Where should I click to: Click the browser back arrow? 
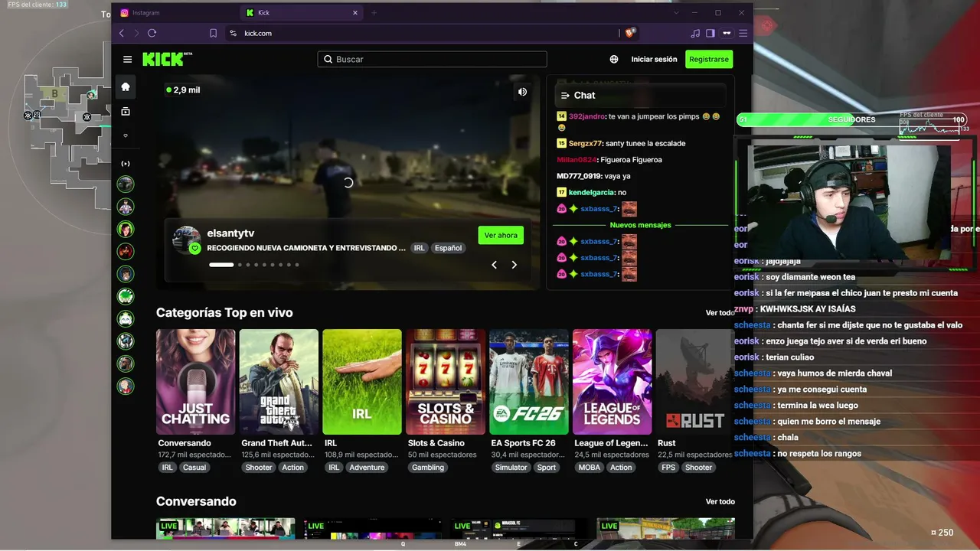point(122,33)
